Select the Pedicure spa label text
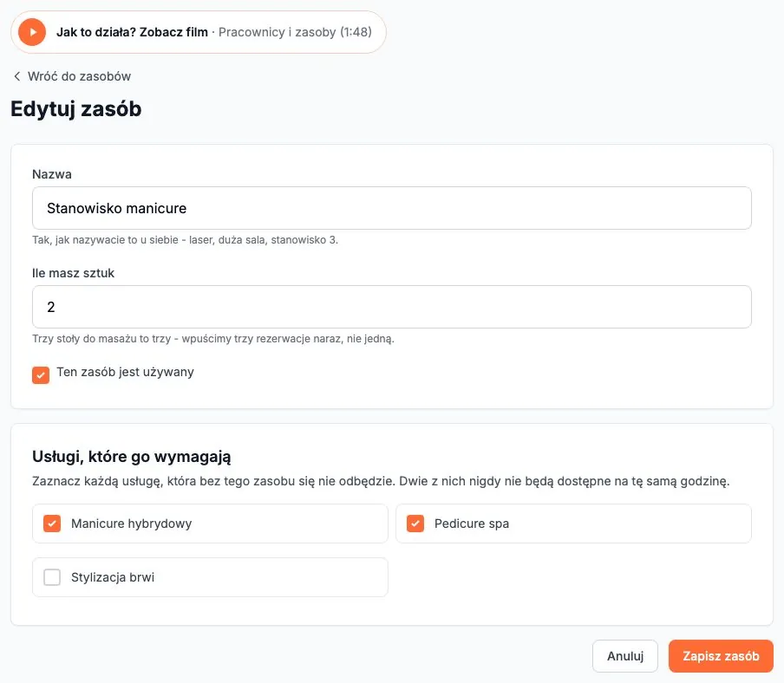The height and width of the screenshot is (683, 784). click(x=472, y=524)
